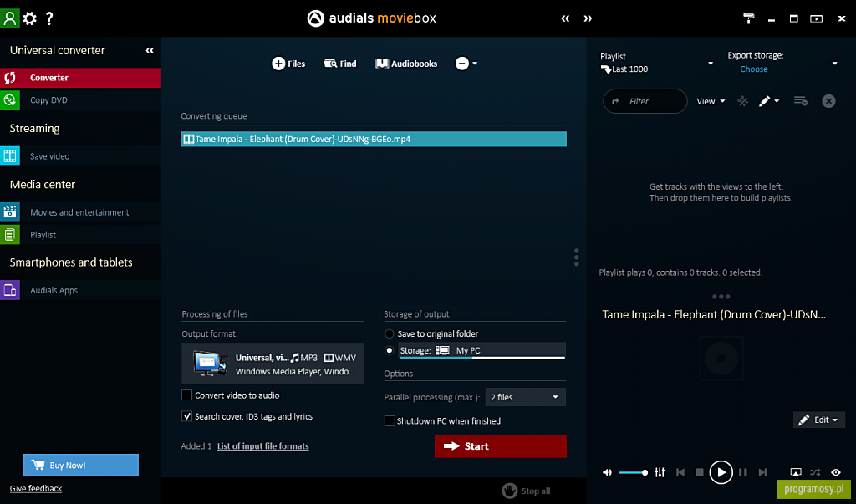This screenshot has width=856, height=504.
Task: Click the green Playlist icon
Action: pos(10,235)
